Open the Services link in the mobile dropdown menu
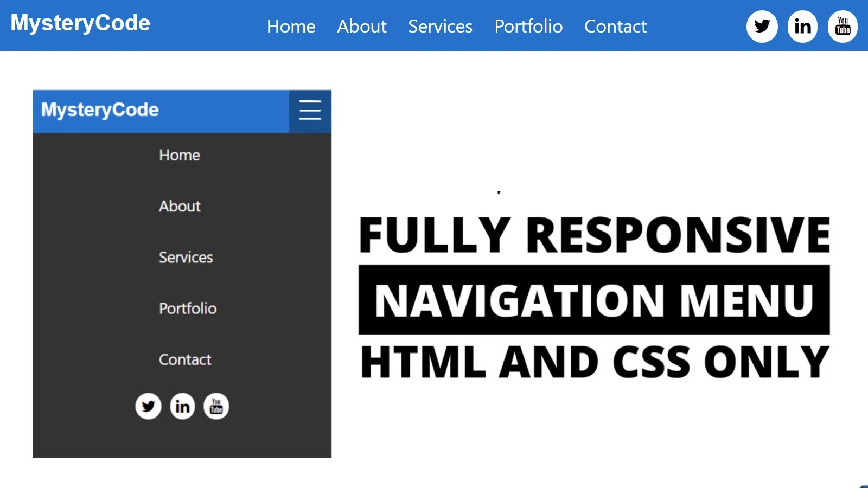The height and width of the screenshot is (488, 868). [x=185, y=257]
